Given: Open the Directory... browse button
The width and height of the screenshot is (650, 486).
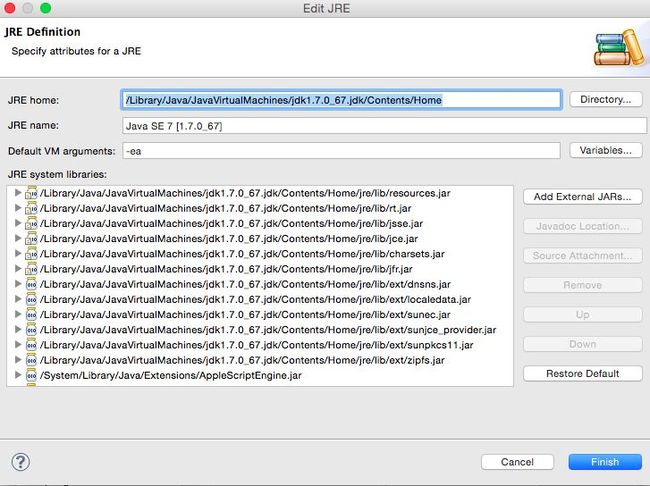Looking at the screenshot, I should click(606, 100).
